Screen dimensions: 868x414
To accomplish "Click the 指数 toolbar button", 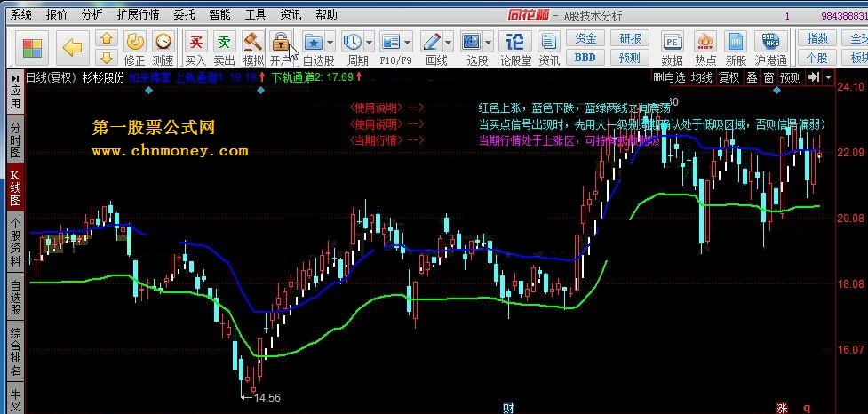I will (x=817, y=39).
